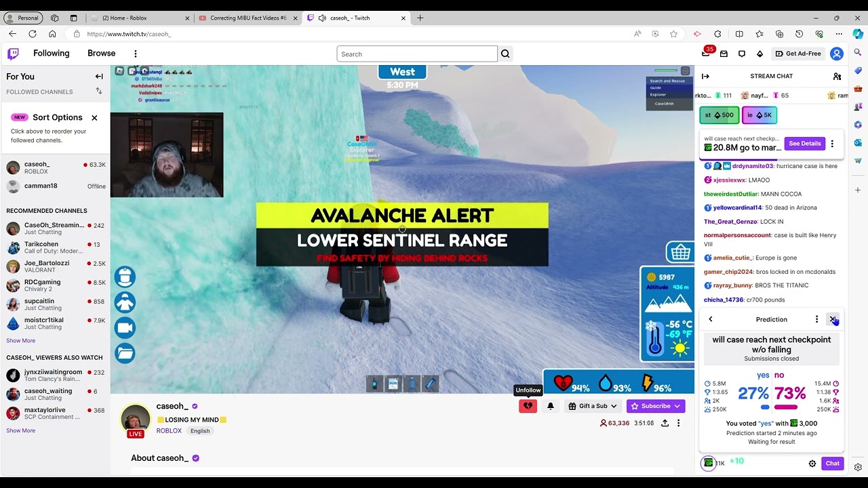Click the in-game shopping cart icon
Screen dimensions: 868x488
(680, 253)
